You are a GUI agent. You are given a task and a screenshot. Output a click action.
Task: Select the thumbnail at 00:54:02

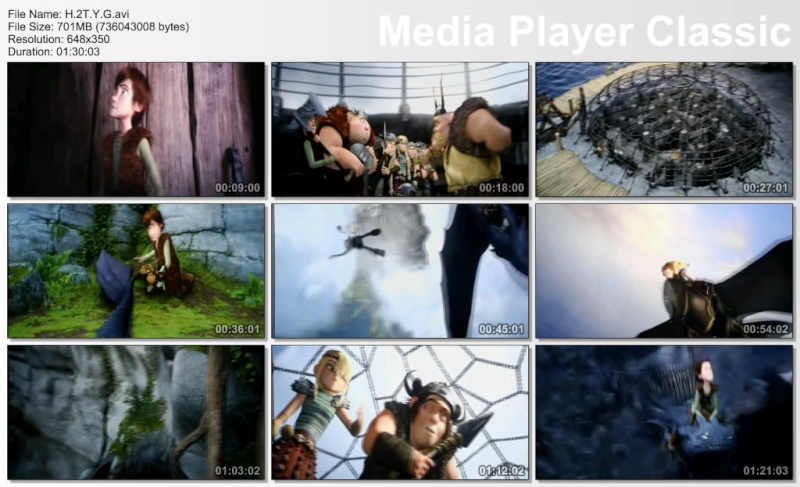coord(664,271)
